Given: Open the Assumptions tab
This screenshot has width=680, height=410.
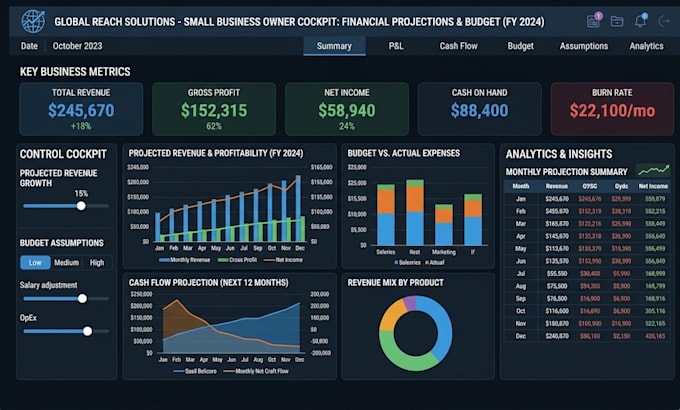Looking at the screenshot, I should 584,46.
